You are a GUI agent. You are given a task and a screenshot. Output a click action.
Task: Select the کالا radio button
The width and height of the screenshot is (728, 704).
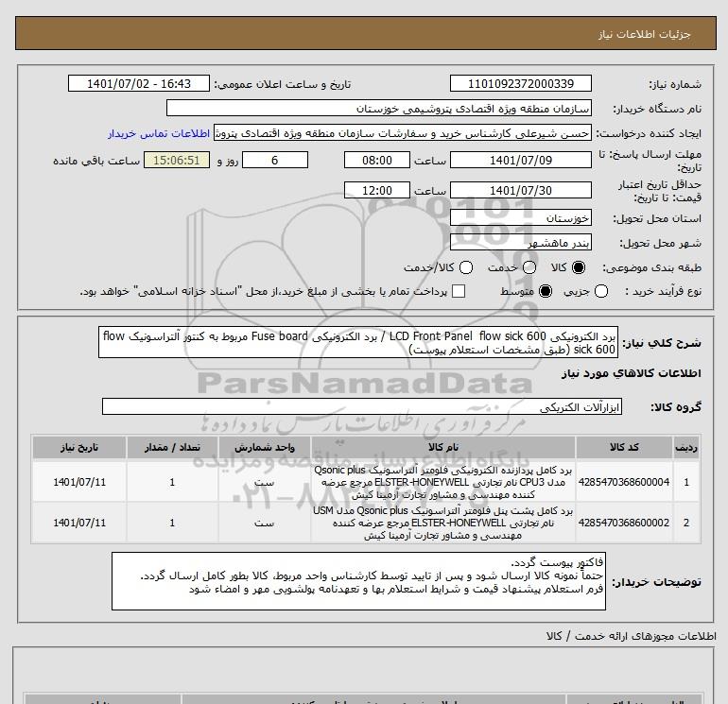[x=579, y=267]
